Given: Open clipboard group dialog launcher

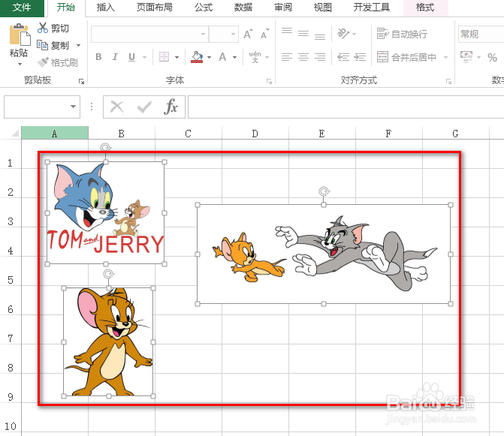Looking at the screenshot, I should pos(81,82).
